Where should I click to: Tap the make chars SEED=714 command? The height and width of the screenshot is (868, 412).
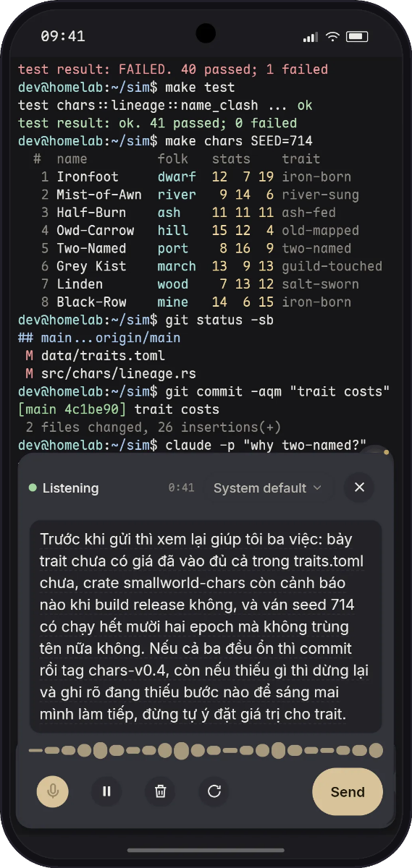coord(240,141)
